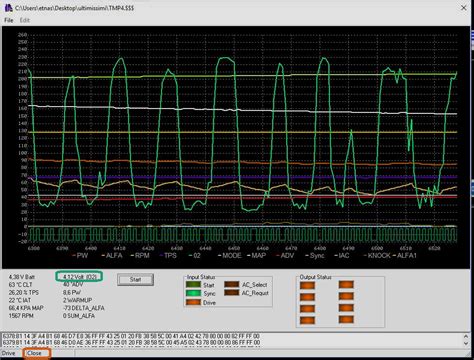The height and width of the screenshot is (360, 474).
Task: Toggle the RPM trace in legend
Action: click(140, 256)
